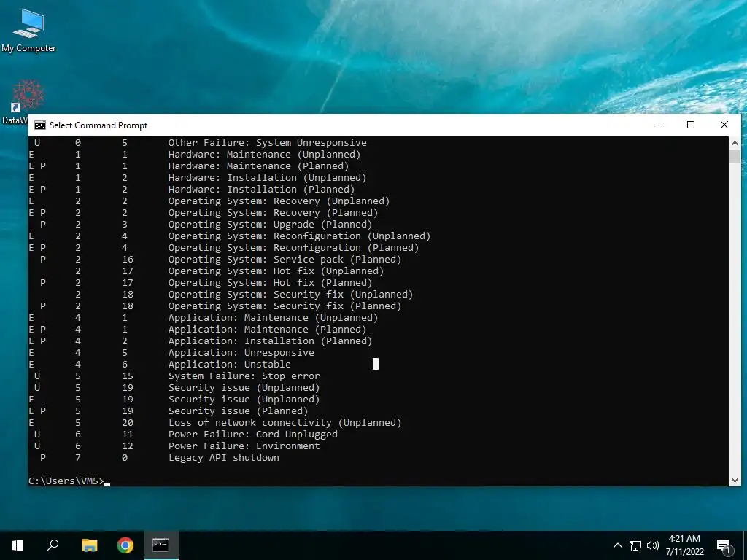Screen dimensions: 747x560
Task: Maximize the Command Prompt window
Action: 691,125
